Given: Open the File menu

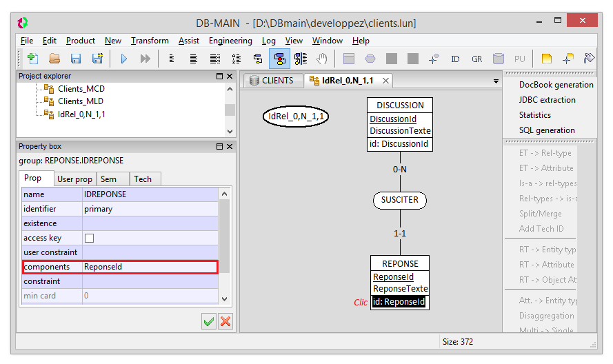Looking at the screenshot, I should tap(27, 41).
